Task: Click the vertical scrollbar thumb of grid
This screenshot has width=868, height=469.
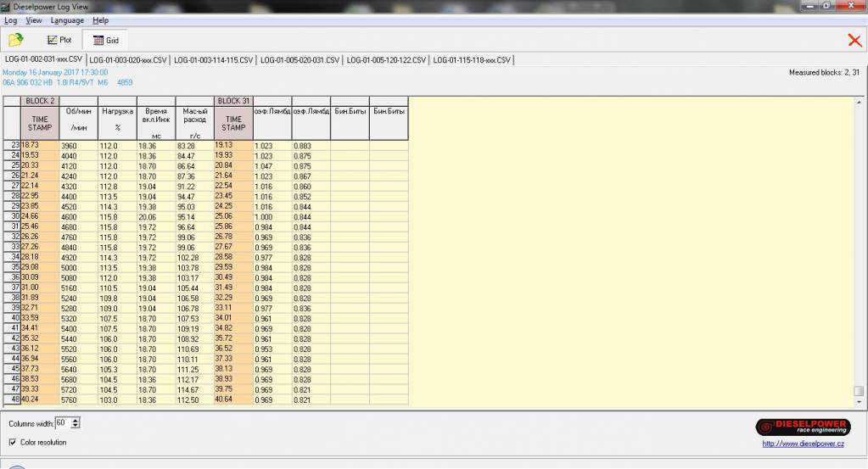Action: [x=859, y=391]
